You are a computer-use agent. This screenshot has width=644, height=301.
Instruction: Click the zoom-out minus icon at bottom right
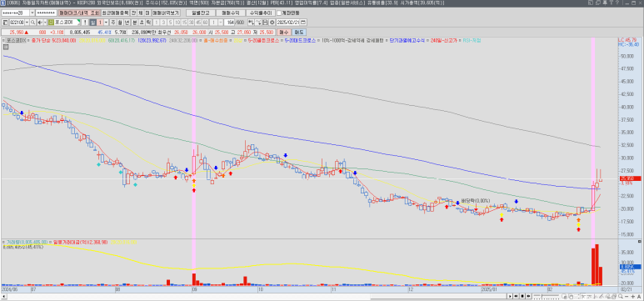[x=627, y=297]
